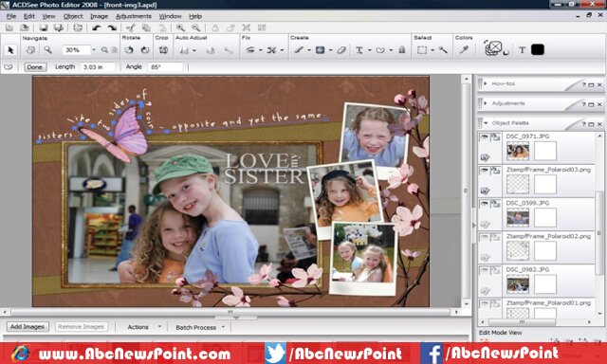Screen dimensions: 607x364
Task: Click the T text color icon in Colors
Action: tap(522, 50)
